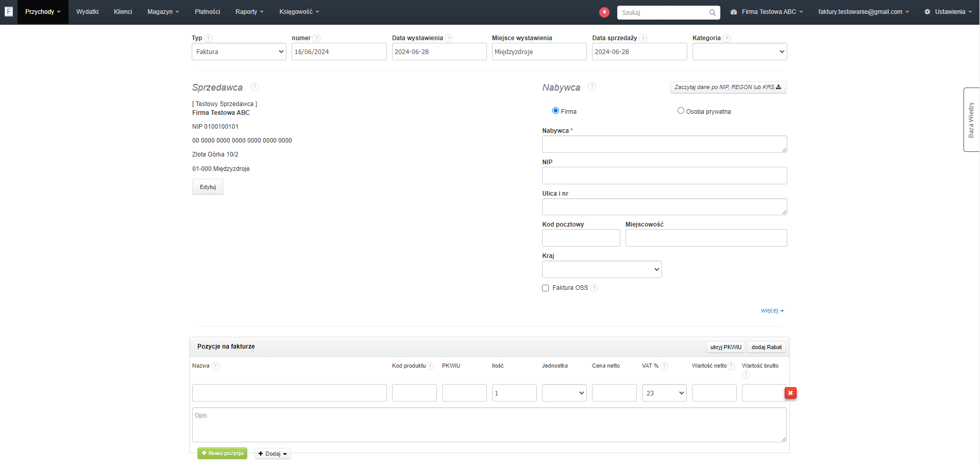Click the Edytuj seller button
980x467 pixels.
pyautogui.click(x=208, y=187)
